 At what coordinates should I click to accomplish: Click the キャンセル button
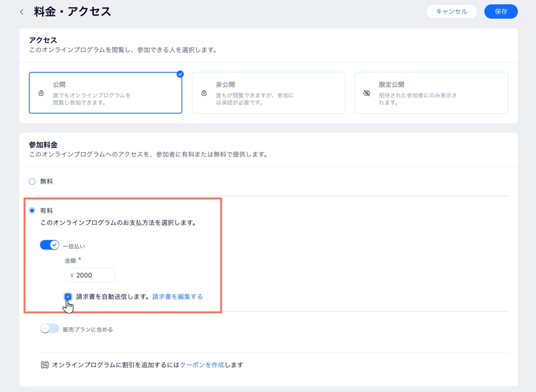pyautogui.click(x=451, y=12)
